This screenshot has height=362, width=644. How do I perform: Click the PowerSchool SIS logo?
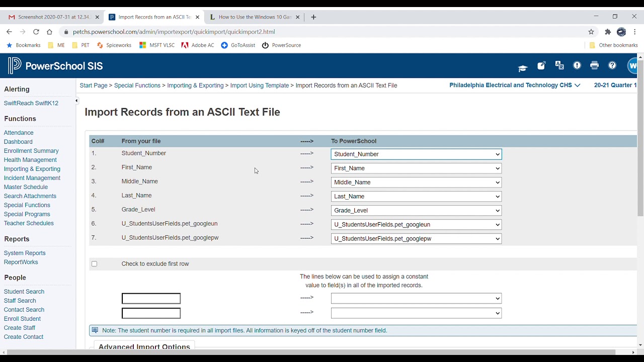click(x=55, y=66)
